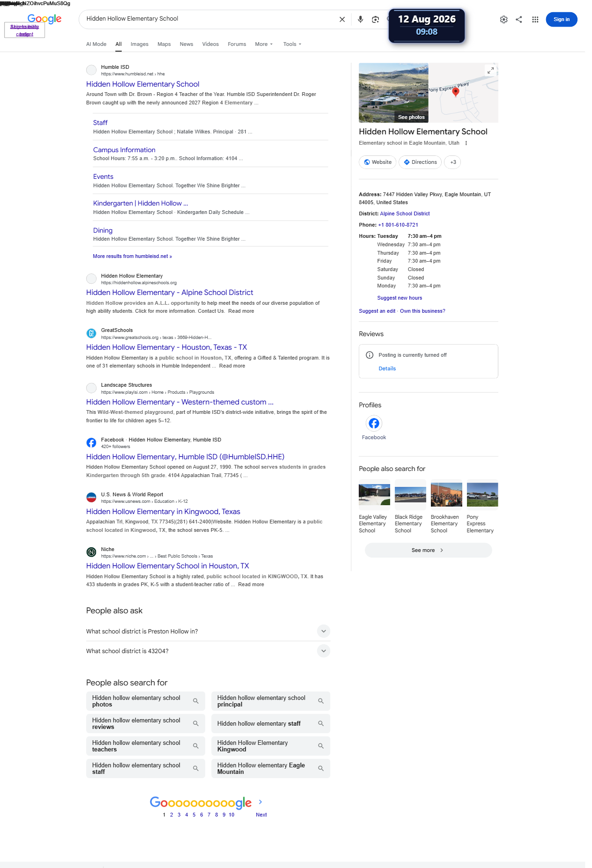Click the red map pin marker
Viewport: 592px width, 868px height.
click(x=455, y=92)
